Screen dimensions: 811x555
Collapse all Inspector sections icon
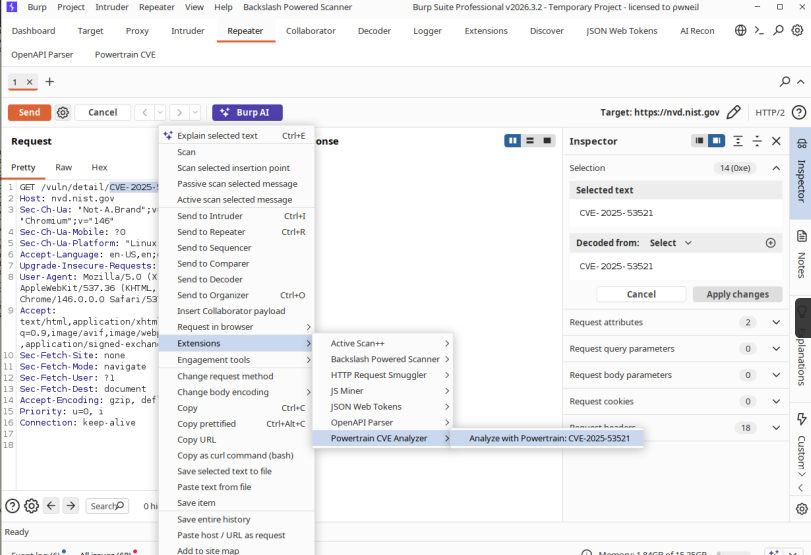[757, 141]
